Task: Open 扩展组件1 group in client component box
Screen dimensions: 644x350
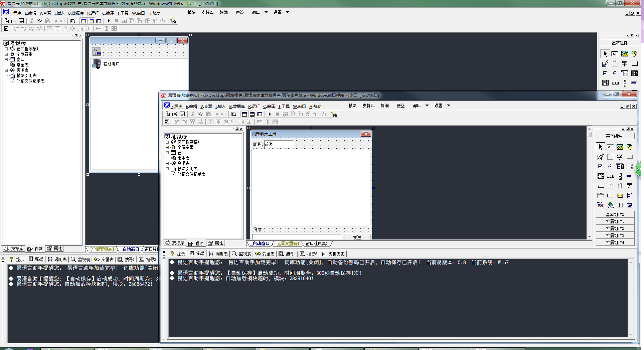Action: pyautogui.click(x=615, y=221)
